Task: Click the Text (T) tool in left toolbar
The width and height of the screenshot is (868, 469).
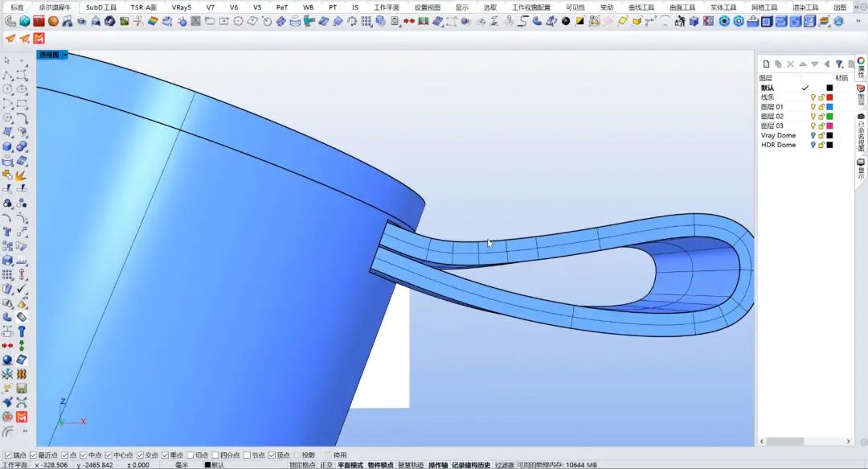Action: (7, 232)
